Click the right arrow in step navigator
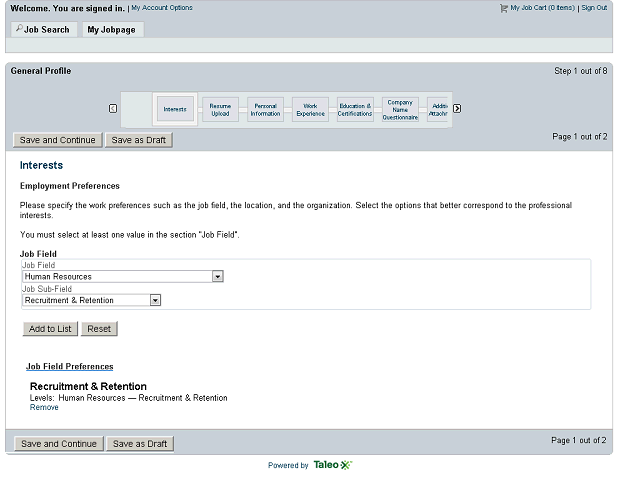 tap(457, 109)
